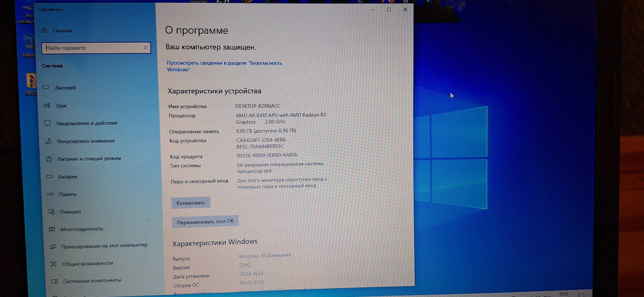Open Проецирование на этот компьютер section
This screenshot has width=644, height=297.
(104, 246)
